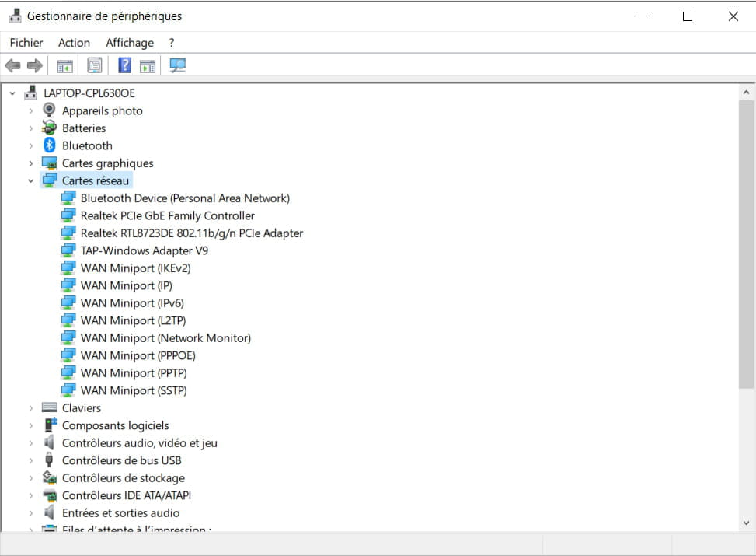Select Realtek RTL8723DE 802.11b/g/n PCIe Adapter
This screenshot has width=756, height=556.
[x=192, y=233]
